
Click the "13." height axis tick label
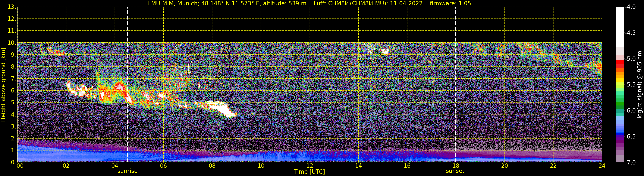pos(12,7)
